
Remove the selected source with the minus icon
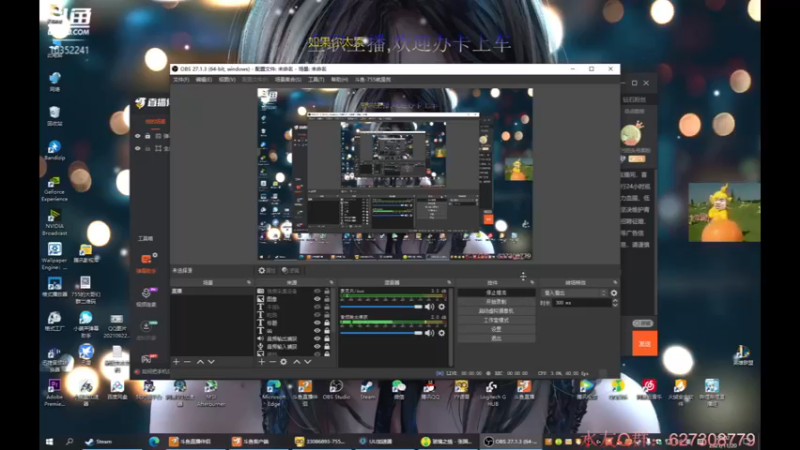coord(272,362)
